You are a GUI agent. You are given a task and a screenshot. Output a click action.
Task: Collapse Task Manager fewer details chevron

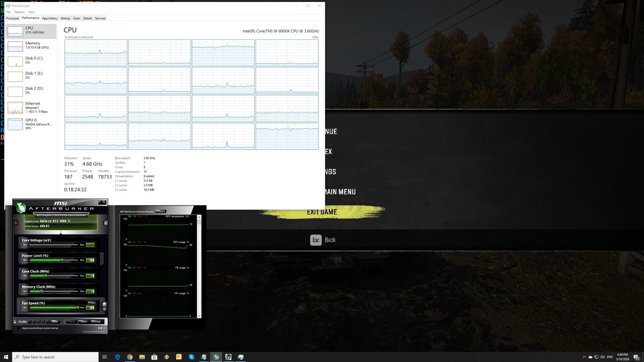9,203
